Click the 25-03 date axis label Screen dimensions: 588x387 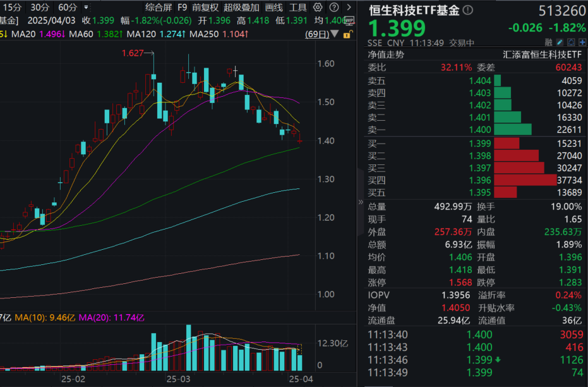coord(179,379)
